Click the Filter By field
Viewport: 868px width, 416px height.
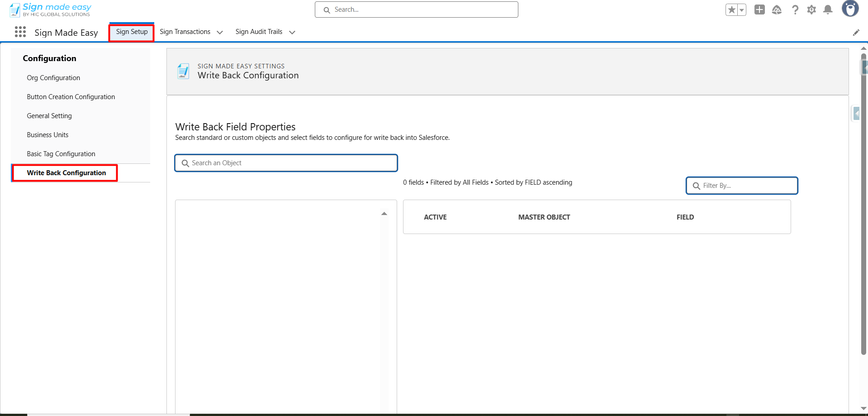click(x=742, y=186)
